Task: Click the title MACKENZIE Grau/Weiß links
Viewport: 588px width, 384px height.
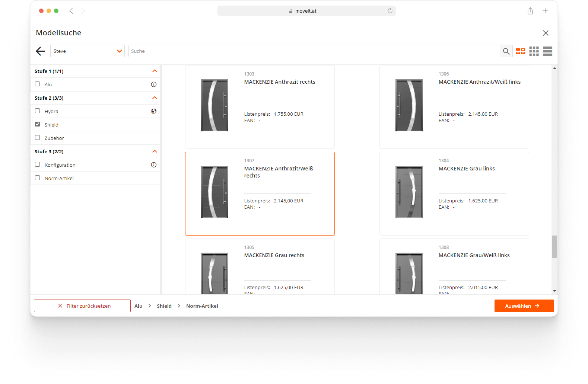Action: (x=474, y=255)
